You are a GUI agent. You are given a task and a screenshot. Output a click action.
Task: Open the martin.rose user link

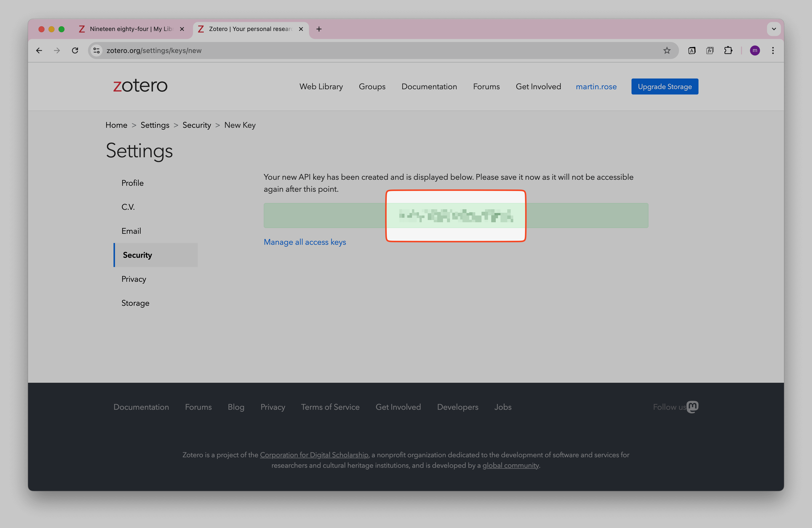pos(596,87)
